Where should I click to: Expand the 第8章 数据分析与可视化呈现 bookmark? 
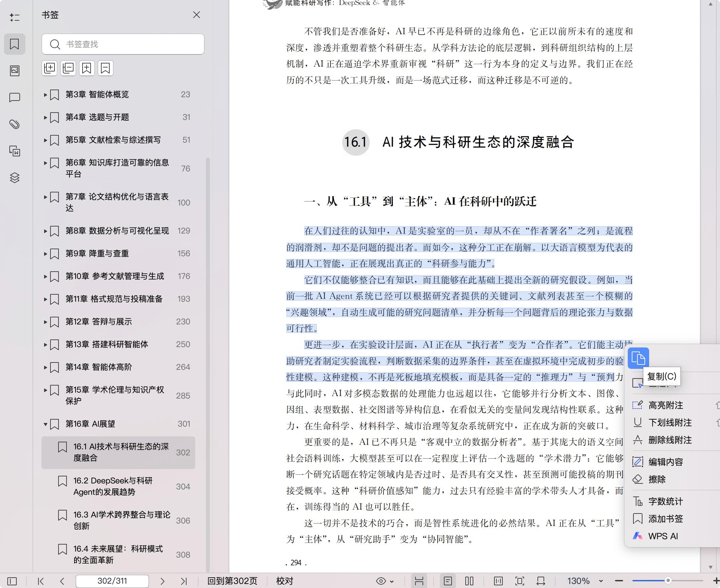click(45, 231)
